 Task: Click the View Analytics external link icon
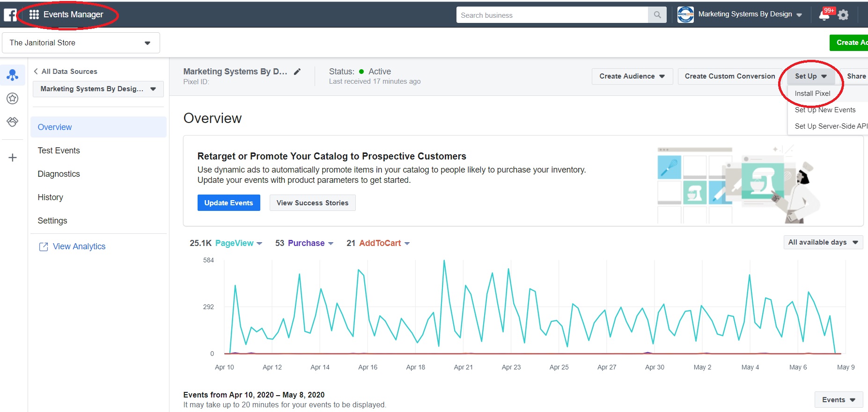[x=44, y=247]
